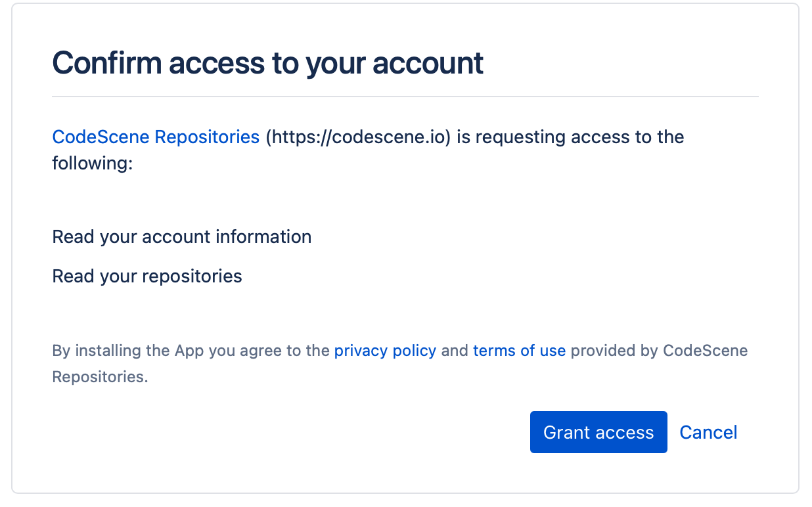The image size is (812, 507).
Task: Cancel the access request
Action: click(x=708, y=432)
